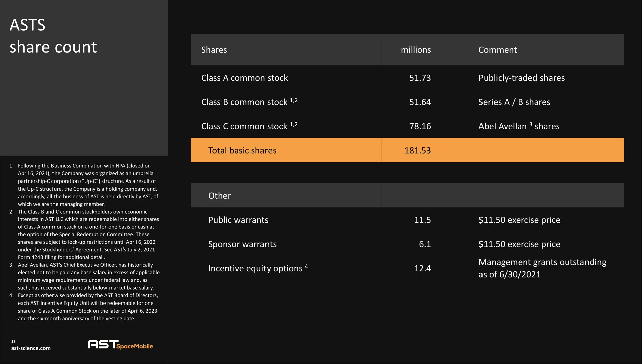
Task: Select the value 78.16
Action: point(420,126)
